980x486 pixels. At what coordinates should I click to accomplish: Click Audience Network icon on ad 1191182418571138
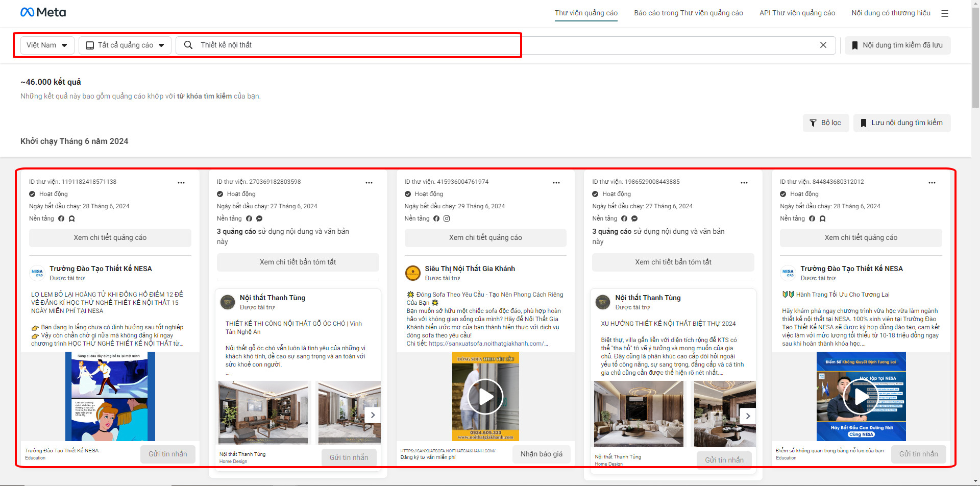click(72, 218)
